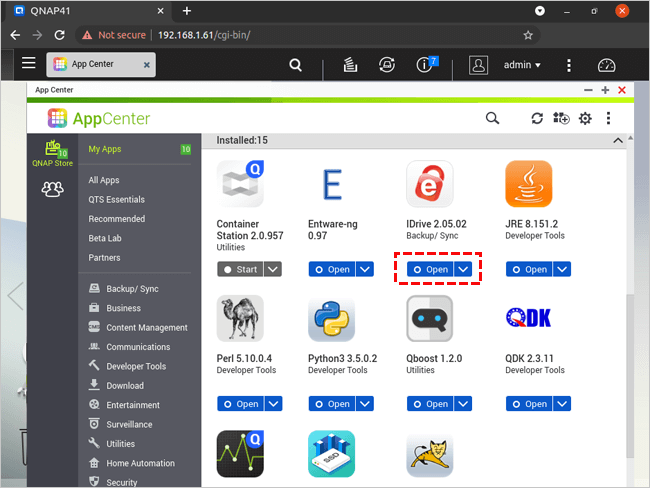Viewport: 650px width, 488px height.
Task: Reload the browser page
Action: (x=59, y=35)
